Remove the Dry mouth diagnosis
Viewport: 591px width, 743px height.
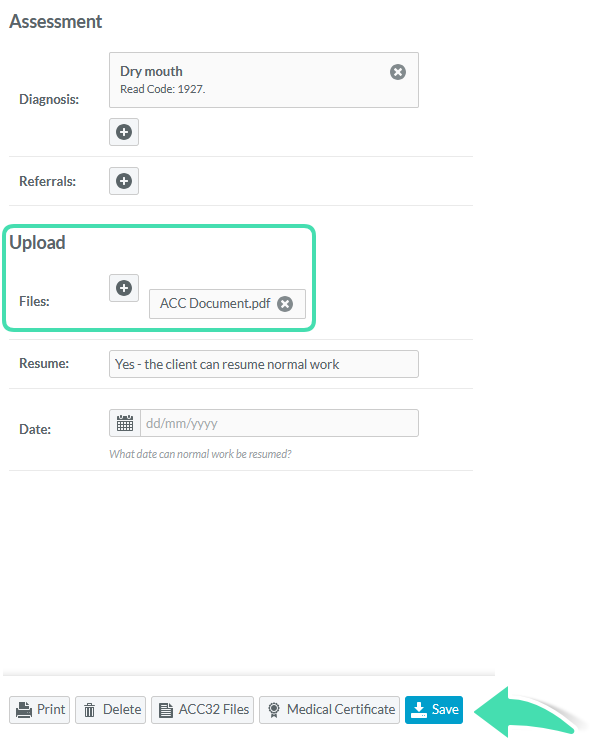point(398,72)
